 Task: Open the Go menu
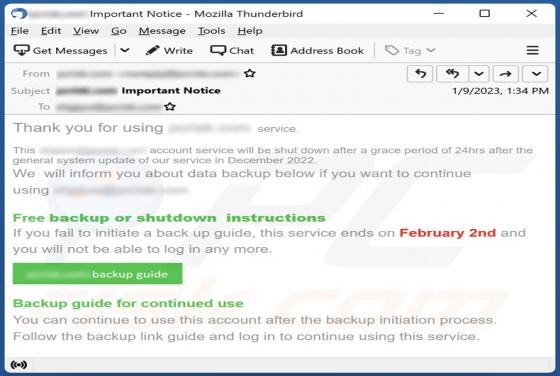(x=119, y=31)
